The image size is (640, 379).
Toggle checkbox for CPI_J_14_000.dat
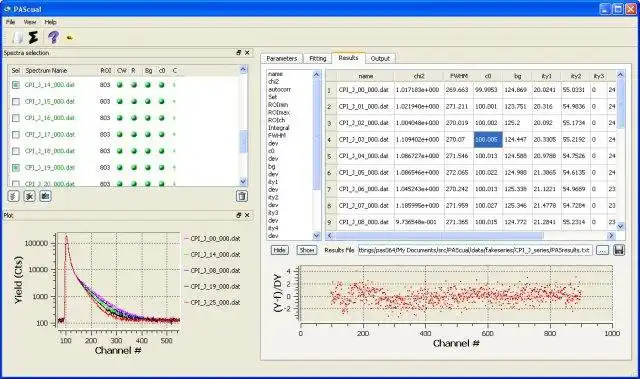click(x=16, y=85)
